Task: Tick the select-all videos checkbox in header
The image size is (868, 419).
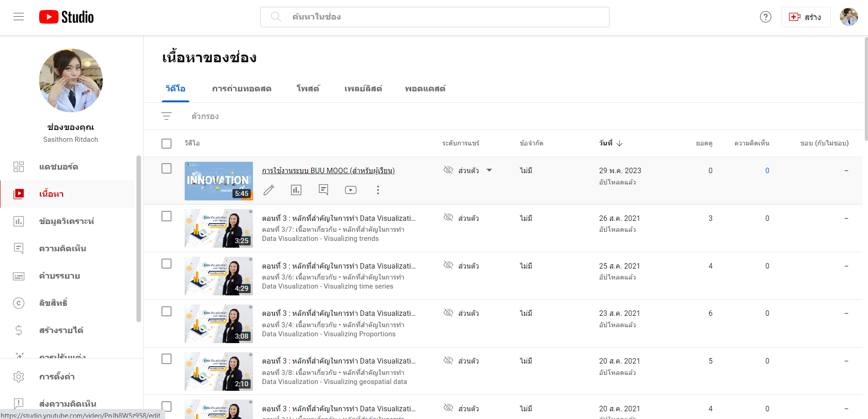Action: point(167,144)
